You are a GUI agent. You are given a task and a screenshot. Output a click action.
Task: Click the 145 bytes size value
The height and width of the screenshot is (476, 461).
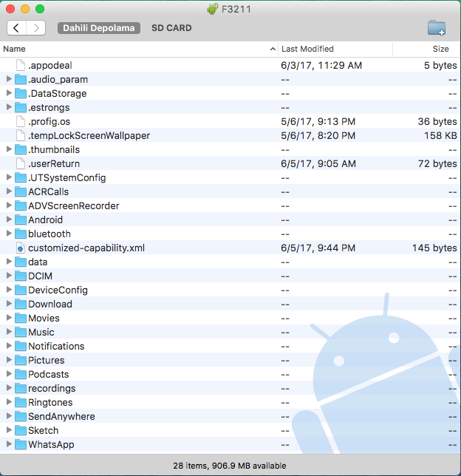click(x=434, y=248)
